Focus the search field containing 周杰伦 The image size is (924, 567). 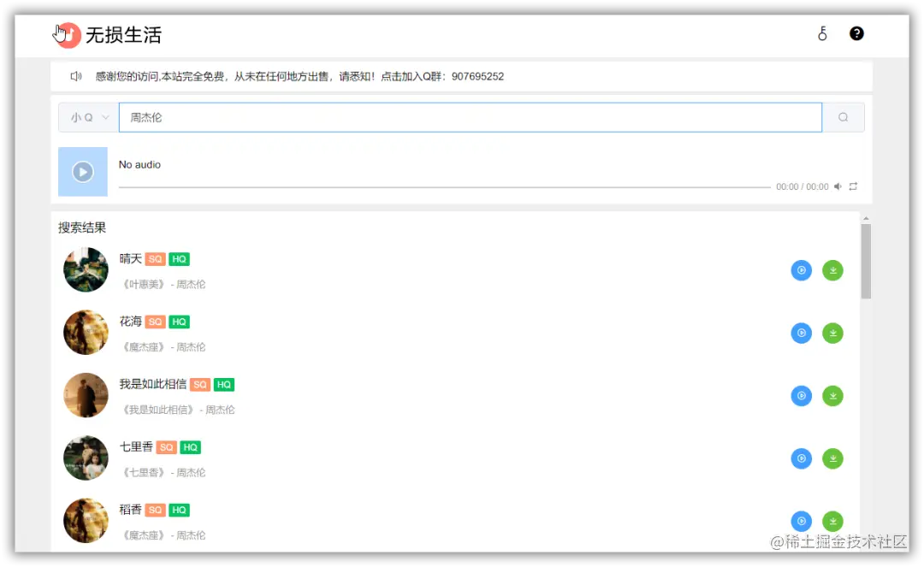click(471, 117)
